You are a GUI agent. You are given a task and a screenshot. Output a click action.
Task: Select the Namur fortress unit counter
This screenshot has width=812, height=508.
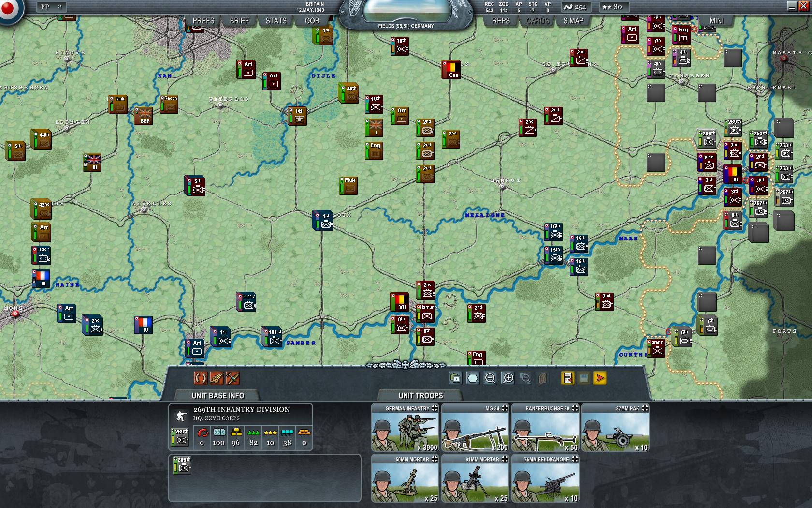point(425,313)
